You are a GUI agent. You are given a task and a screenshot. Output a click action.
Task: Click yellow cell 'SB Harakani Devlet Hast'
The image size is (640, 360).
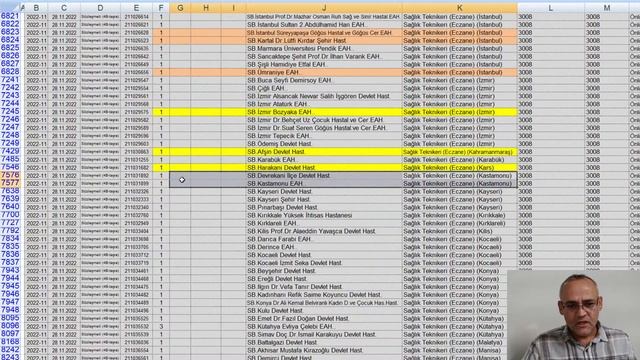click(324, 167)
